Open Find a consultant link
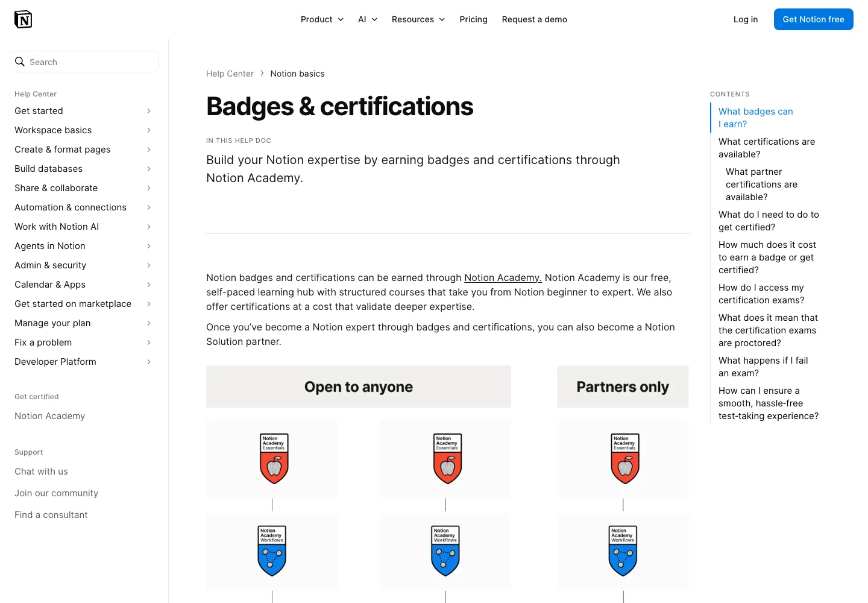This screenshot has width=868, height=603. coord(51,515)
